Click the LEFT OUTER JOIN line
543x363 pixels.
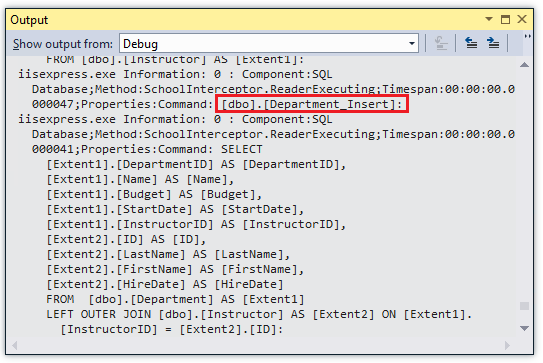[x=259, y=314]
